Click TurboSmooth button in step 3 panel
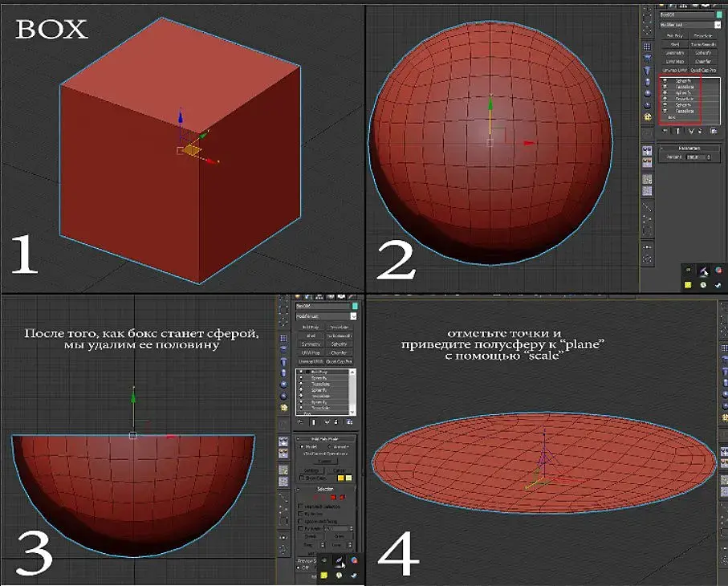Screen dimensions: 728x586 (339, 336)
